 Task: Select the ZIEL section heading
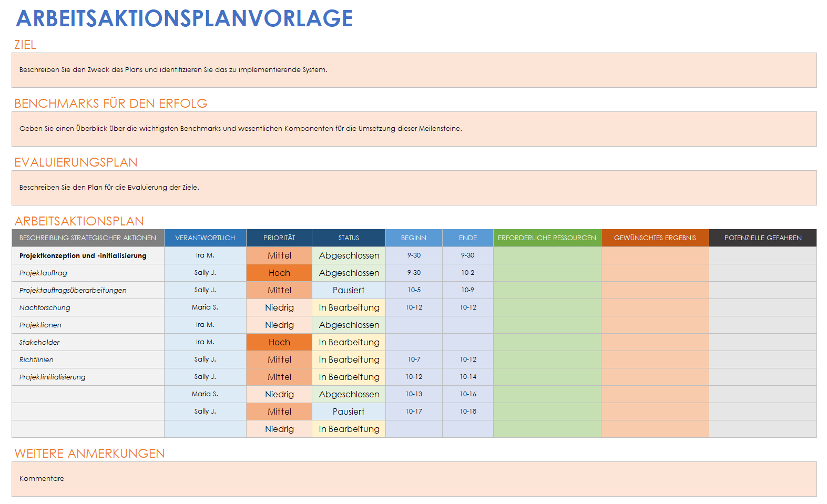[25, 45]
